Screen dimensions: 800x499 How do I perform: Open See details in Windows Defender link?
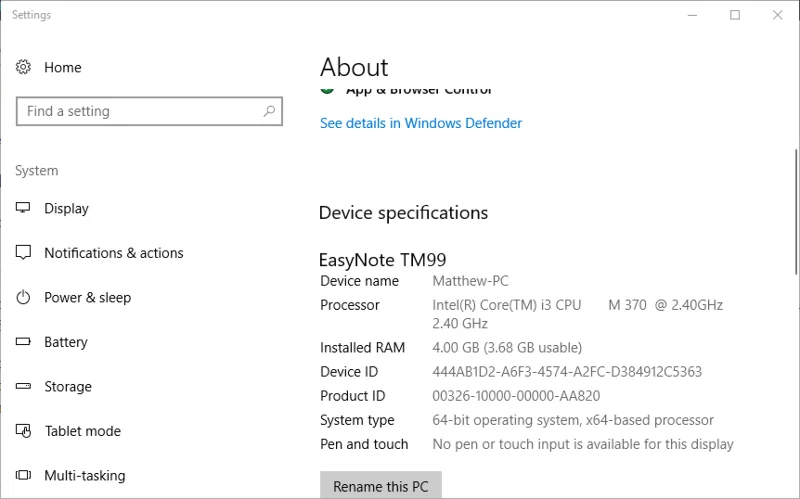pos(421,123)
